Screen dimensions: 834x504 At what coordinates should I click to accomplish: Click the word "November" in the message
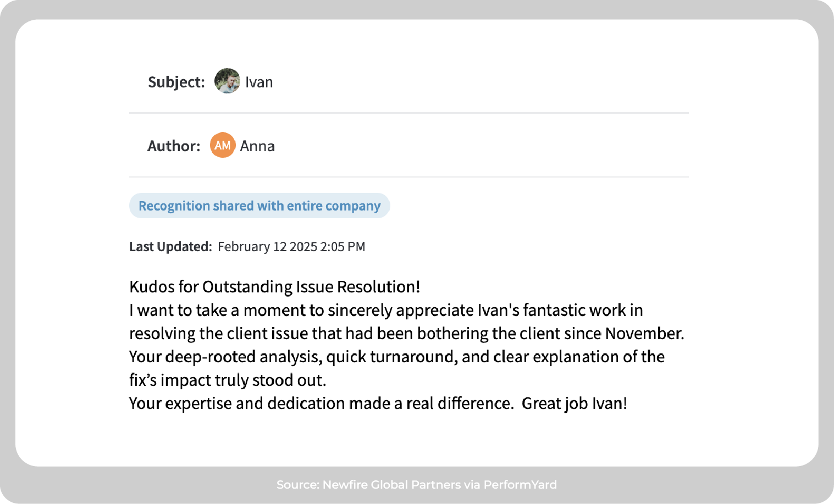643,334
